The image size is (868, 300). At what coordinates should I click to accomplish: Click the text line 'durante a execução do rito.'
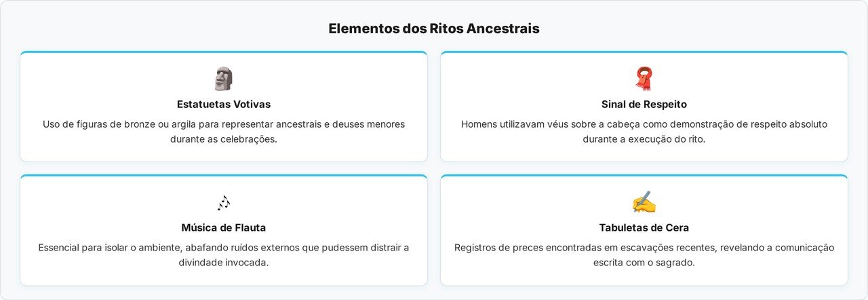coord(644,139)
